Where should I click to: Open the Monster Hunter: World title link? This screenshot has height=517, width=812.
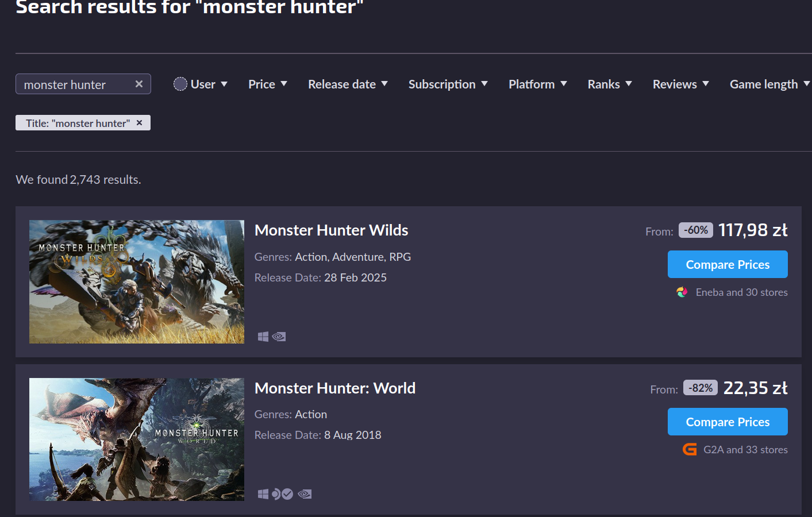click(x=335, y=388)
